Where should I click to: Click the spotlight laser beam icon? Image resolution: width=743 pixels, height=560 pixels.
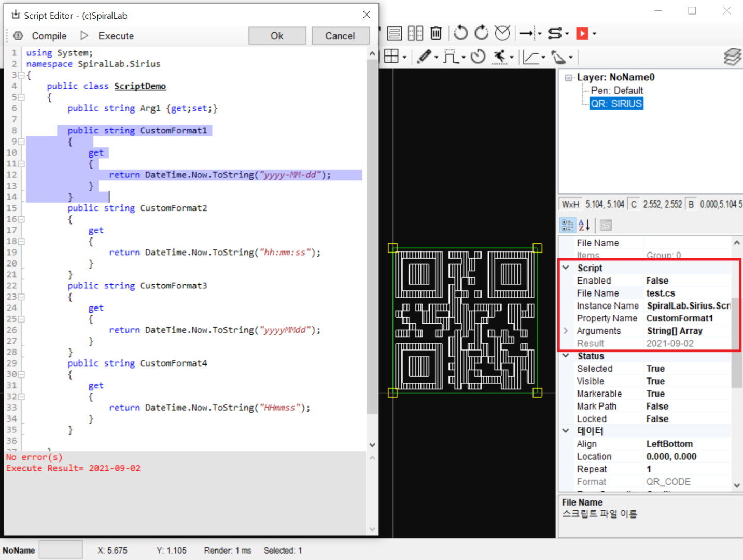click(559, 57)
